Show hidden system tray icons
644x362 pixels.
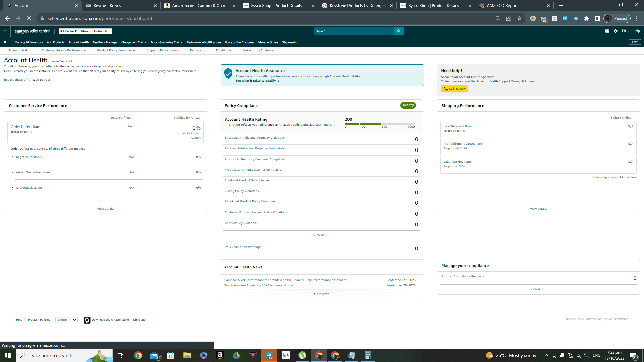tap(546, 355)
